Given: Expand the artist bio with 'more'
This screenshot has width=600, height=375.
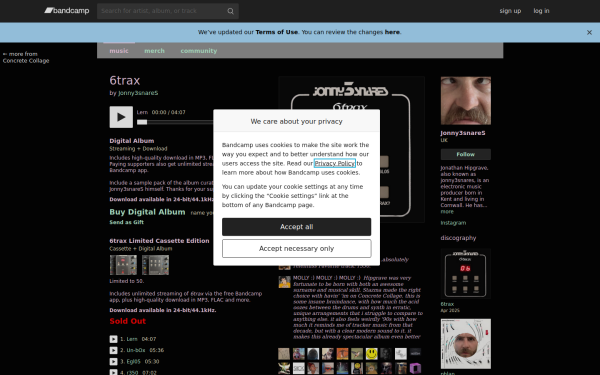Looking at the screenshot, I should pyautogui.click(x=447, y=212).
